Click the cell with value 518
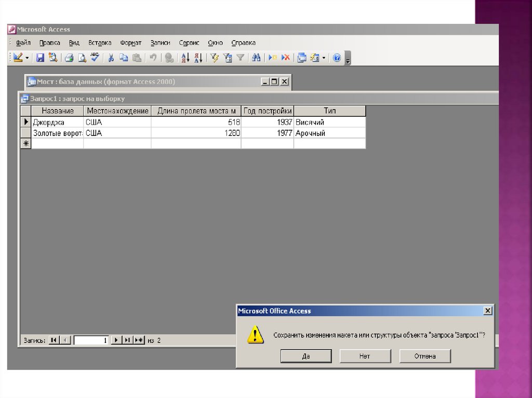 [196, 122]
